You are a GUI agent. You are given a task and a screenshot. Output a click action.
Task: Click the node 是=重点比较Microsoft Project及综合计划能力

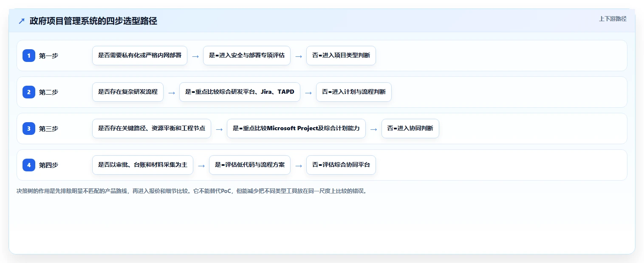(296, 129)
